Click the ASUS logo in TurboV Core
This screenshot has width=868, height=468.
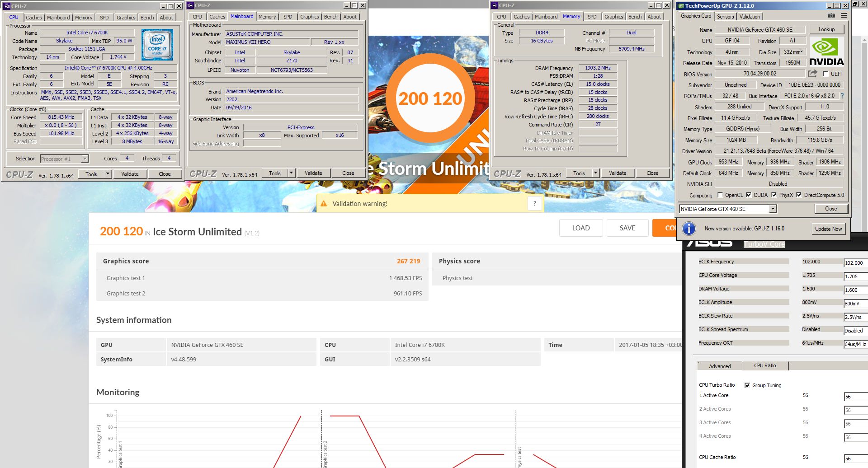click(709, 243)
